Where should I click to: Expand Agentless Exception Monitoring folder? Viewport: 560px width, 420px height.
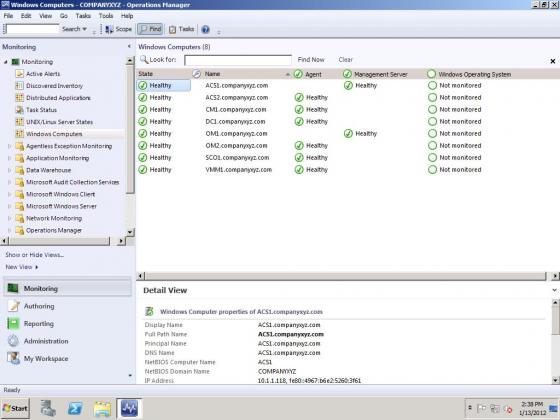(x=9, y=146)
